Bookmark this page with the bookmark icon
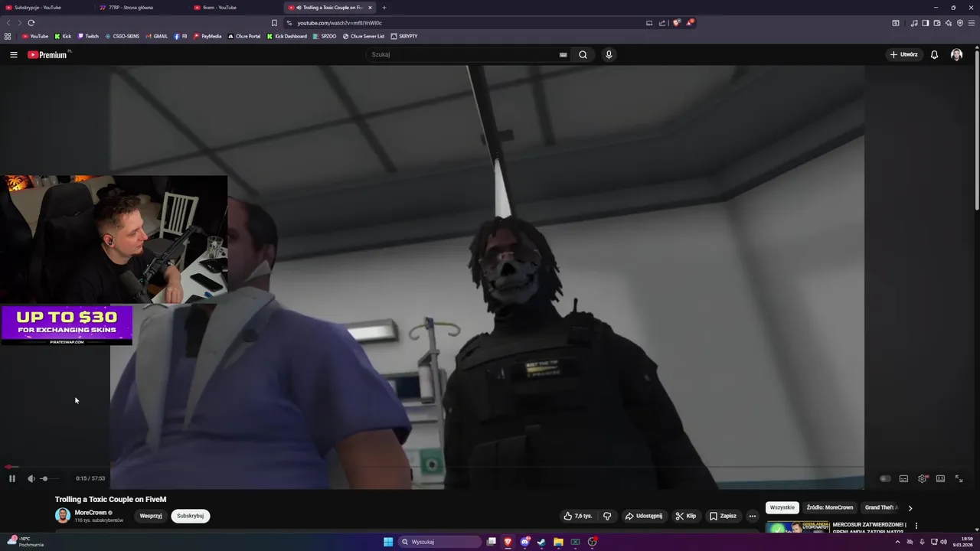 (274, 23)
